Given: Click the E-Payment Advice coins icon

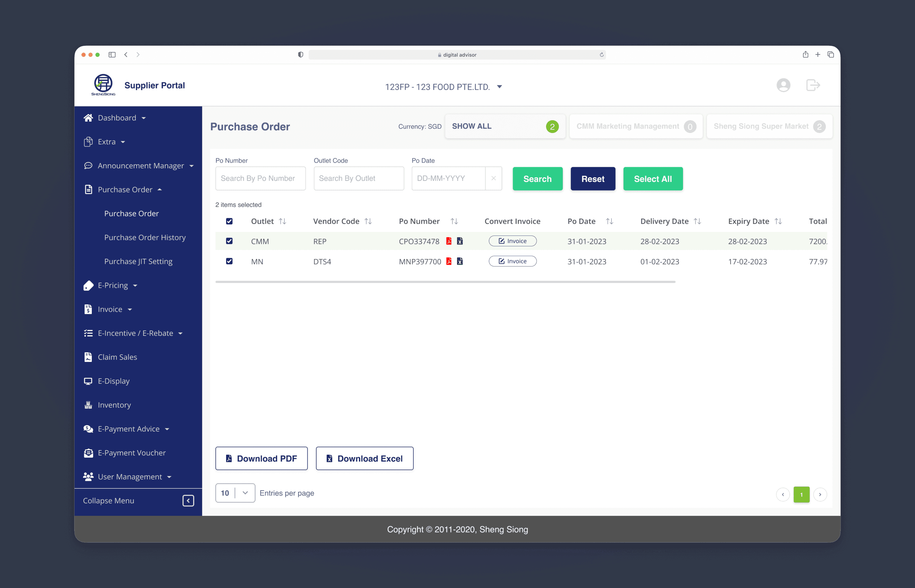Looking at the screenshot, I should click(88, 429).
